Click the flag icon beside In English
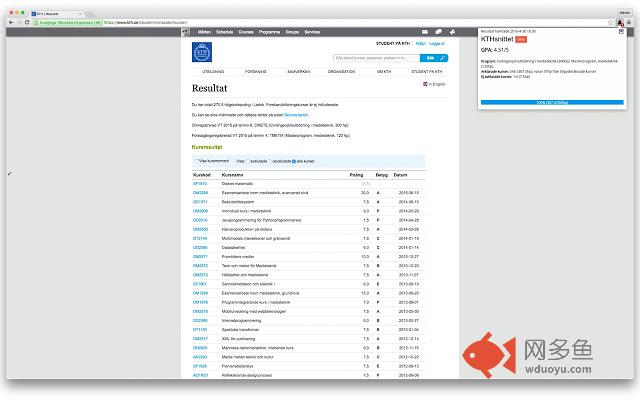The height and width of the screenshot is (400, 640). (x=425, y=84)
